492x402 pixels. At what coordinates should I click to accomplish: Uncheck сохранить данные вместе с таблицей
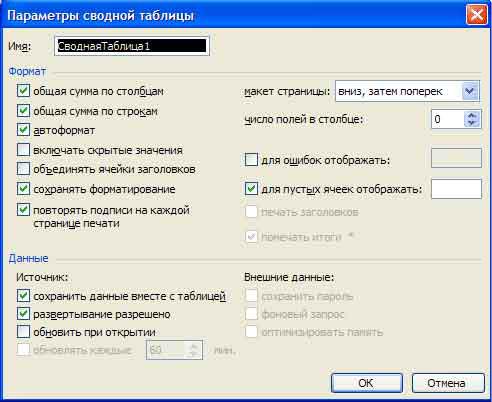[23, 296]
